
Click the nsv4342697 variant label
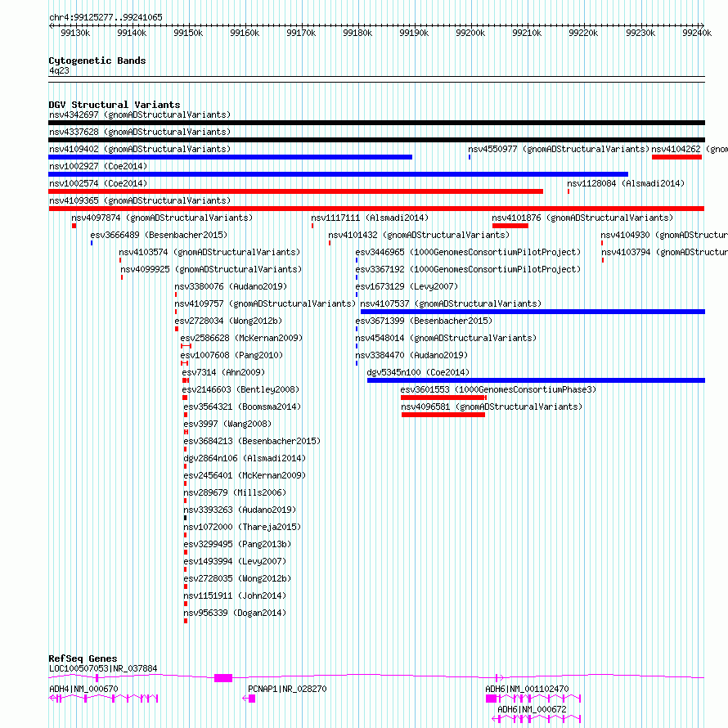click(x=140, y=115)
